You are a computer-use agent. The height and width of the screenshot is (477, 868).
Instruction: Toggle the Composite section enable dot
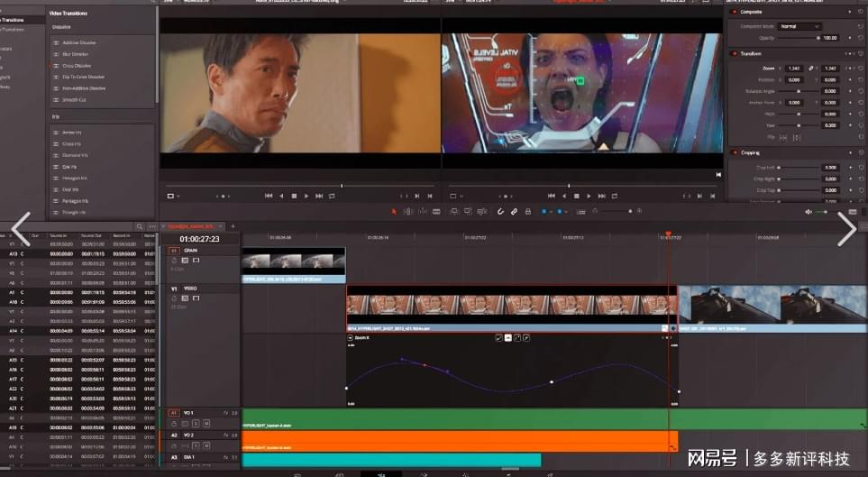[x=735, y=12]
